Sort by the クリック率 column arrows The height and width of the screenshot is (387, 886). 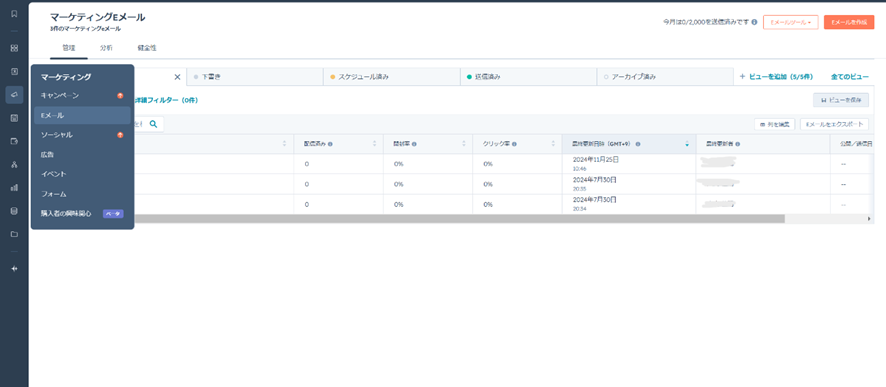click(553, 144)
